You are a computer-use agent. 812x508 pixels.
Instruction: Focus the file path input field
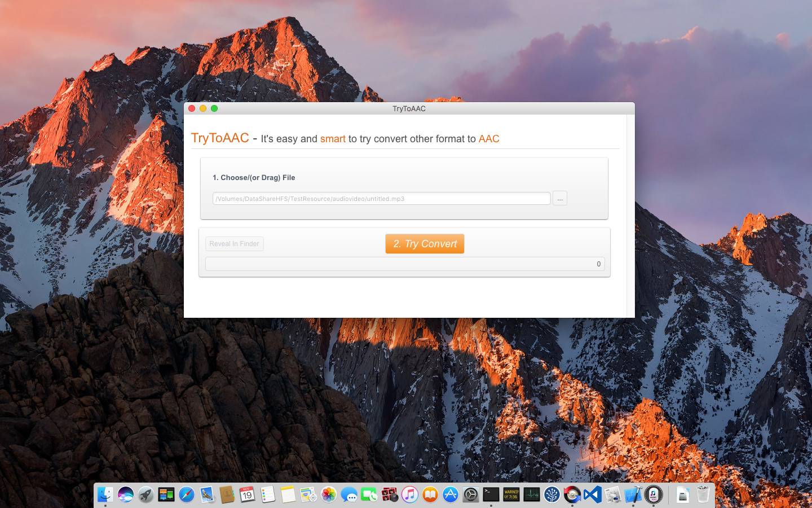coord(381,199)
